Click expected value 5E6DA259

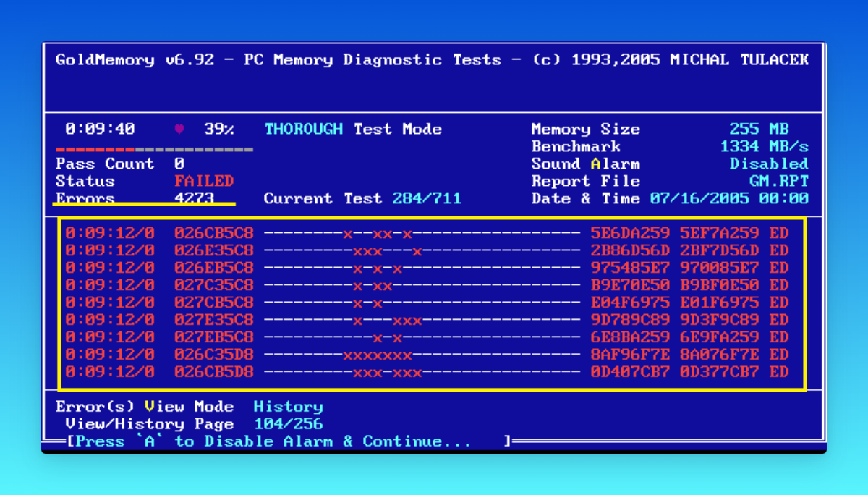[630, 234]
